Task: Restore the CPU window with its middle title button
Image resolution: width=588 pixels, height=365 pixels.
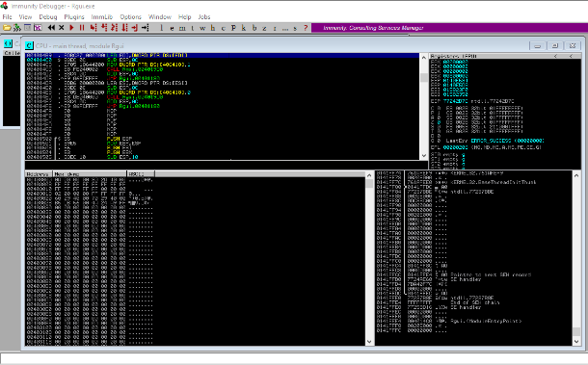Action: 555,45
